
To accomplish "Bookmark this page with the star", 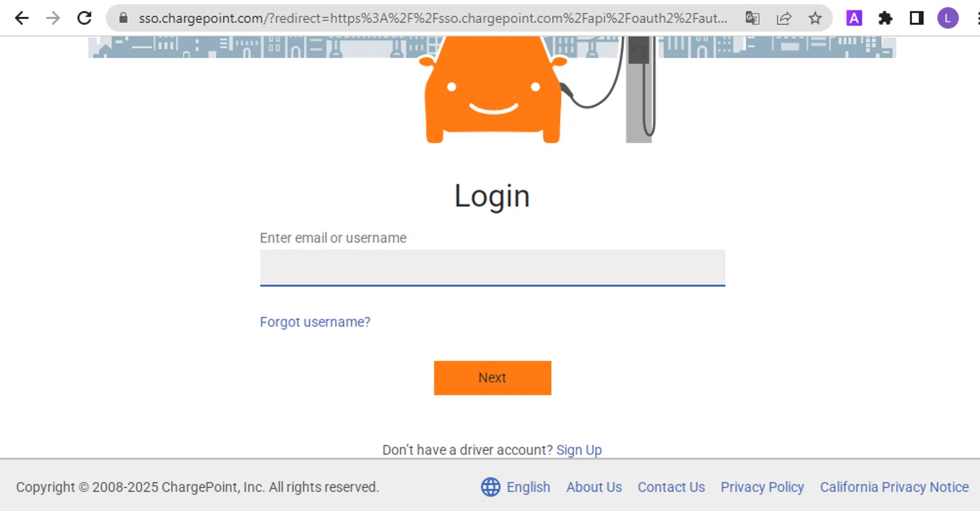I will click(815, 18).
